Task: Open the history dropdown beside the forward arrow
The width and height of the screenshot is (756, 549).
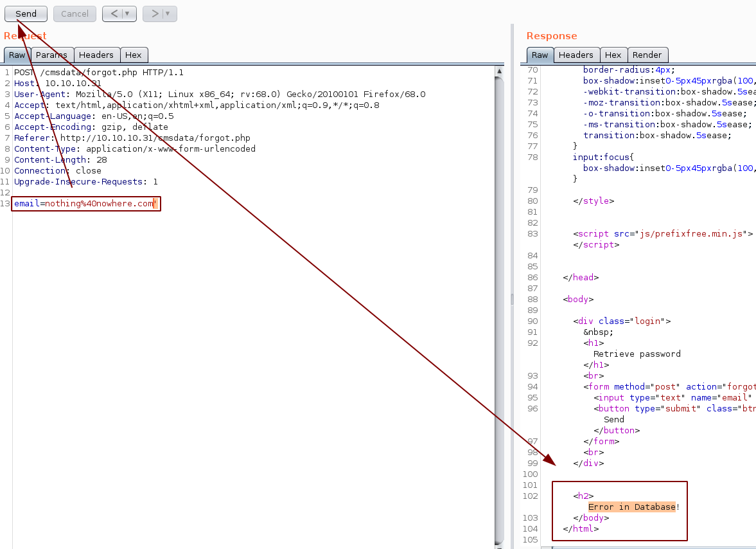Action: pyautogui.click(x=168, y=14)
